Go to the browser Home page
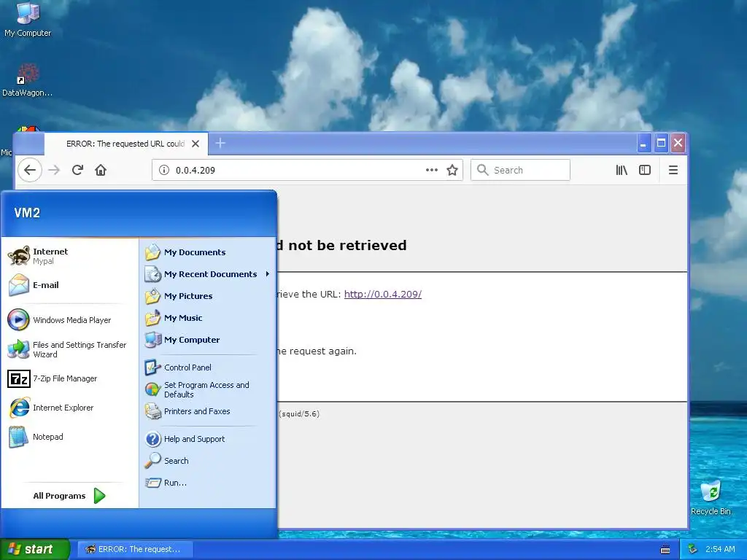747x560 pixels. pos(101,170)
